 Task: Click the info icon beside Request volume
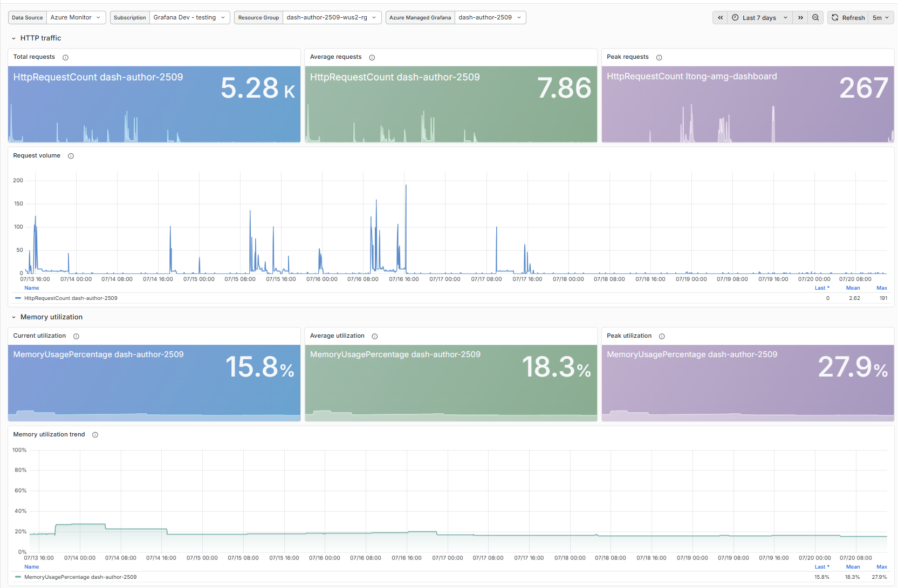pyautogui.click(x=71, y=156)
